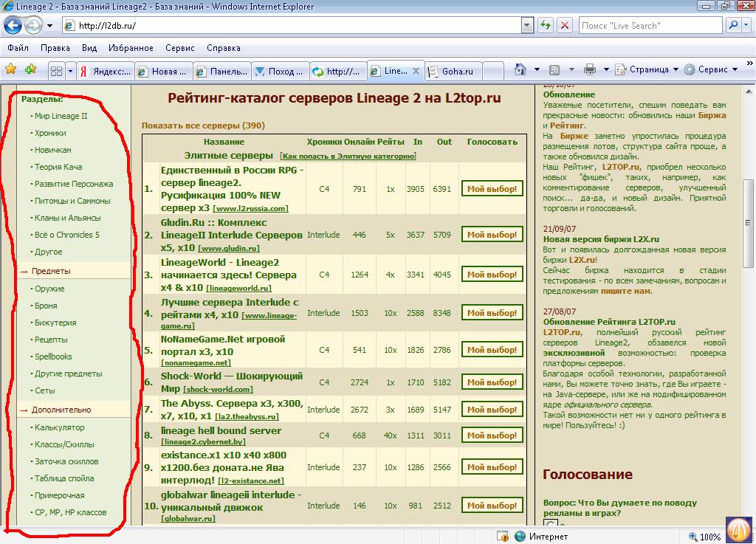Vote Мой выбор! for Gludin.Ru server
The height and width of the screenshot is (544, 756).
492,235
